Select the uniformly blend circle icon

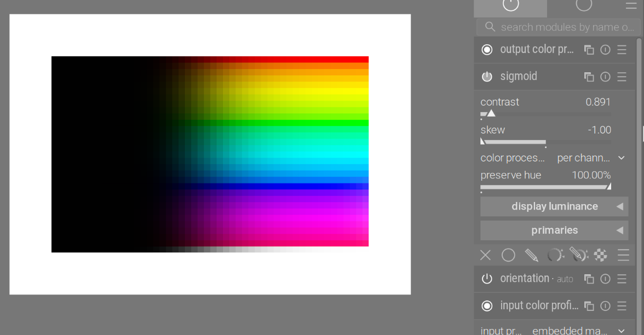point(508,255)
